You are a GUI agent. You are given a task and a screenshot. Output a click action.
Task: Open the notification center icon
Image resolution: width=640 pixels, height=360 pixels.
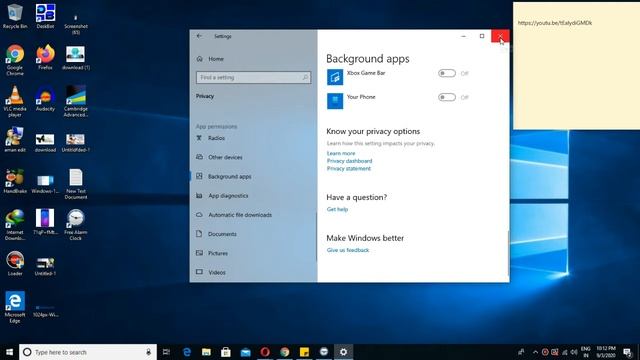point(628,352)
